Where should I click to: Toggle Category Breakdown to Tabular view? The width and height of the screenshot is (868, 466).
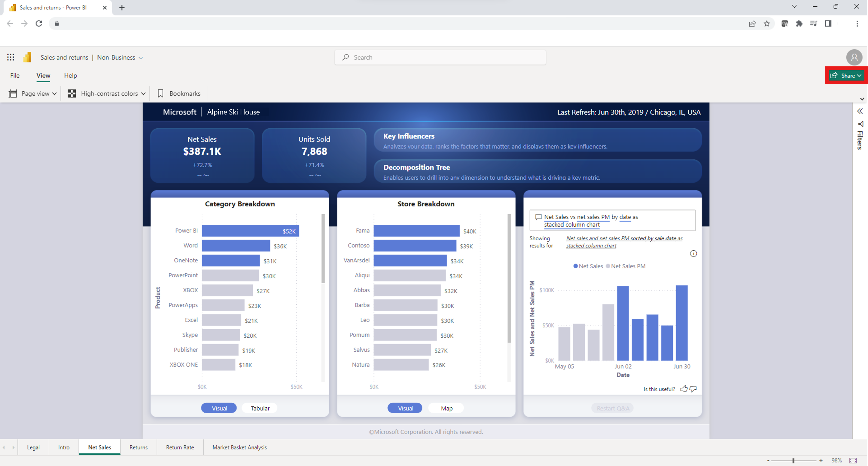pos(260,408)
